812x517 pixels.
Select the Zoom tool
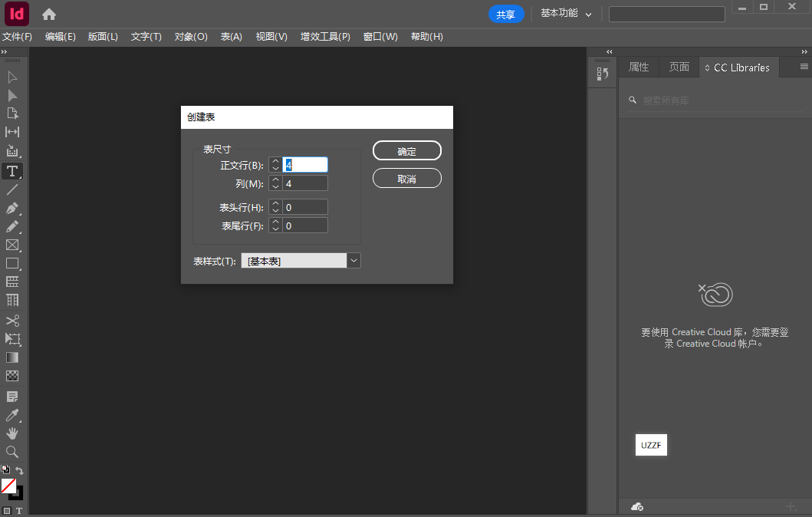coord(12,452)
